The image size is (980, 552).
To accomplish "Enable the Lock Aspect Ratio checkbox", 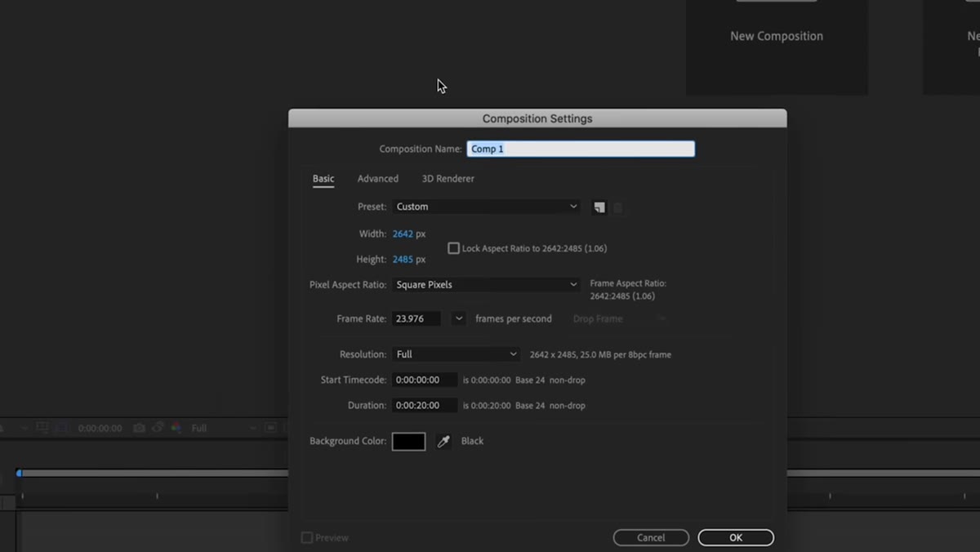I will click(x=453, y=248).
